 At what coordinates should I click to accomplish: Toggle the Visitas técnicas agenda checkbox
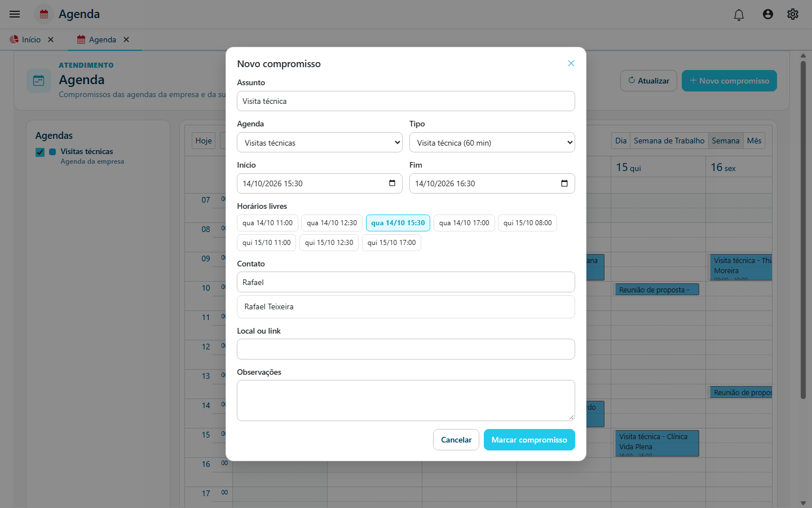tap(40, 152)
